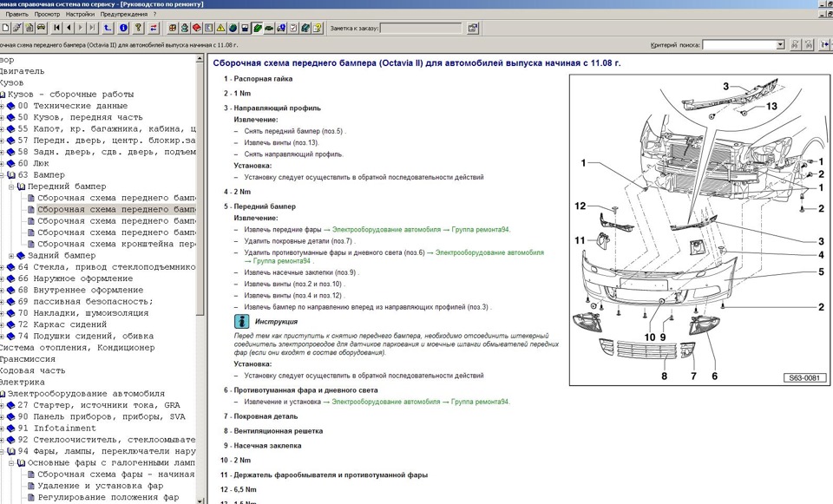Go to next page with right arrow

pyautogui.click(x=80, y=28)
